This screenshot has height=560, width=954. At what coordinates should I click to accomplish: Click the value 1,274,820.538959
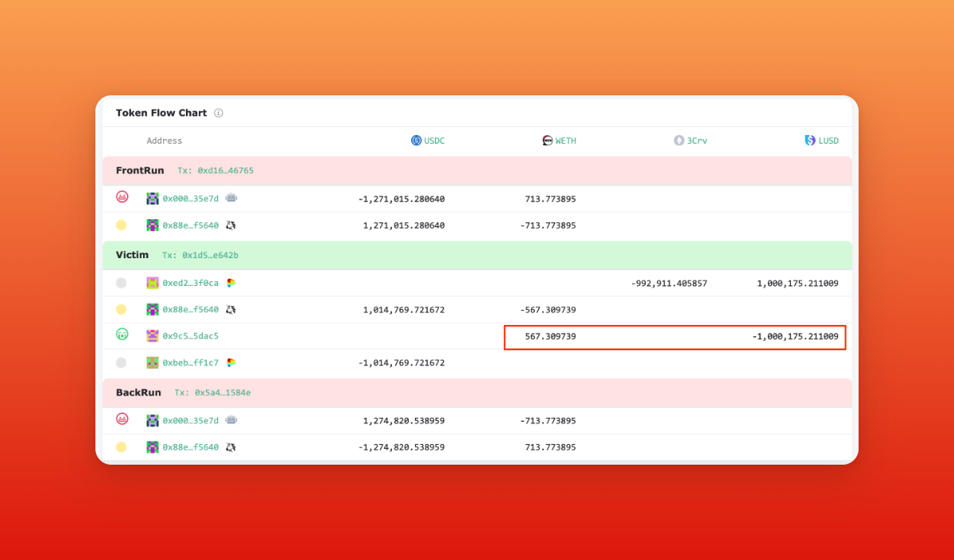pos(404,420)
